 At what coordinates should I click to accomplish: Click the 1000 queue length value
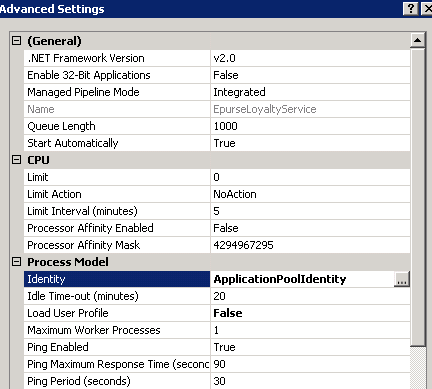pyautogui.click(x=310, y=126)
